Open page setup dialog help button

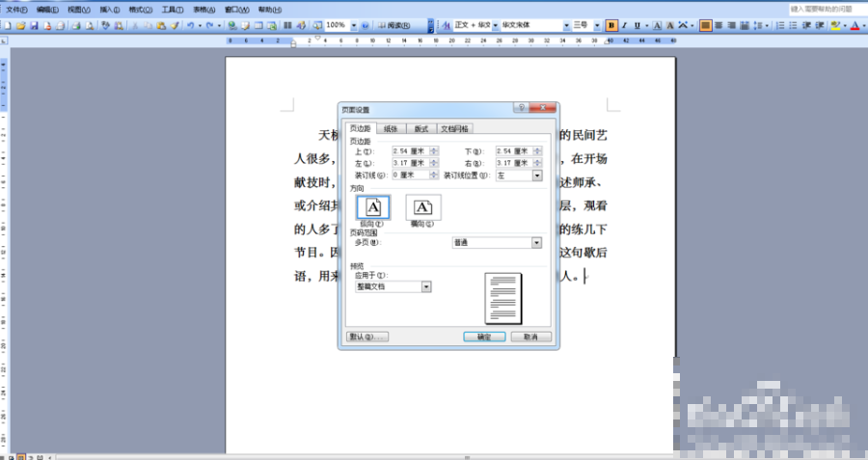coord(521,107)
